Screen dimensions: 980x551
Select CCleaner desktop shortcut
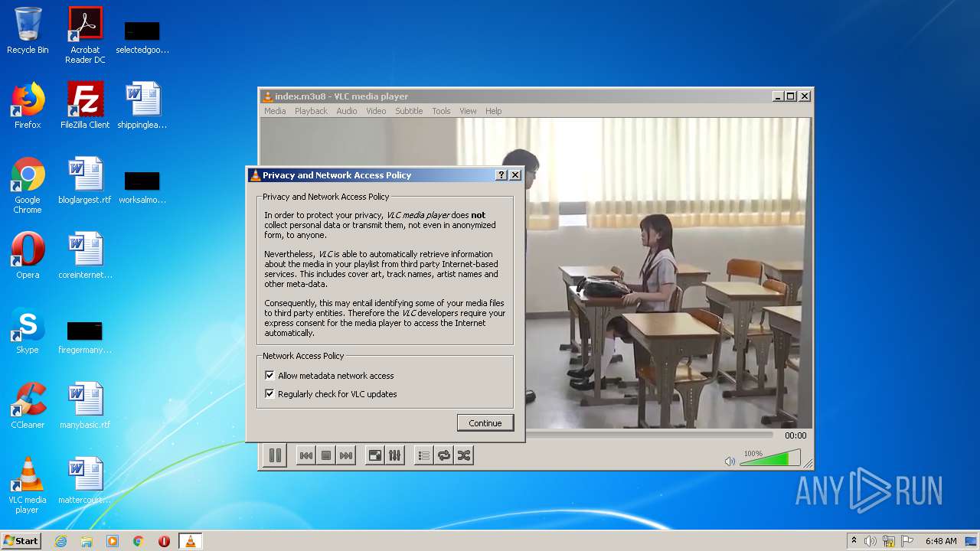(x=28, y=406)
